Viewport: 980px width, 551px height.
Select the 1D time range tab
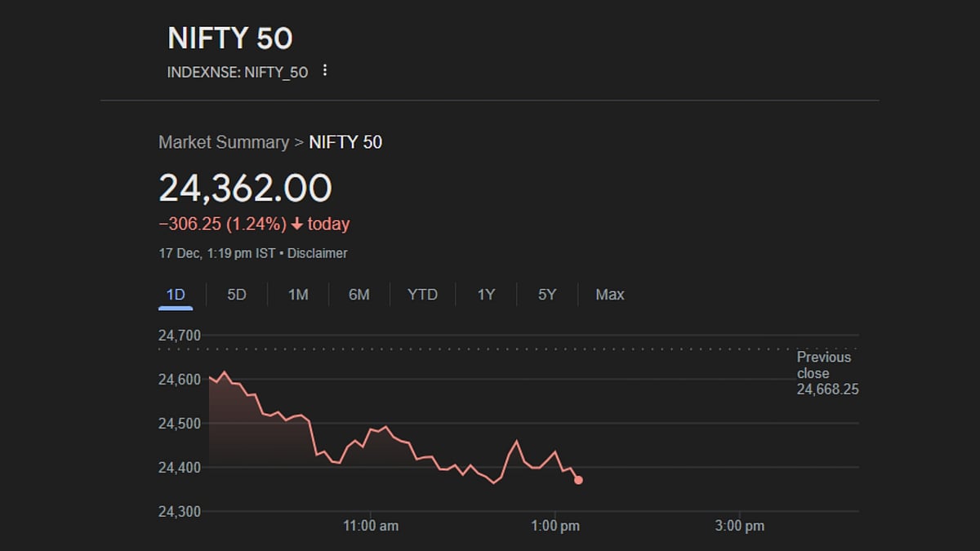pyautogui.click(x=176, y=295)
